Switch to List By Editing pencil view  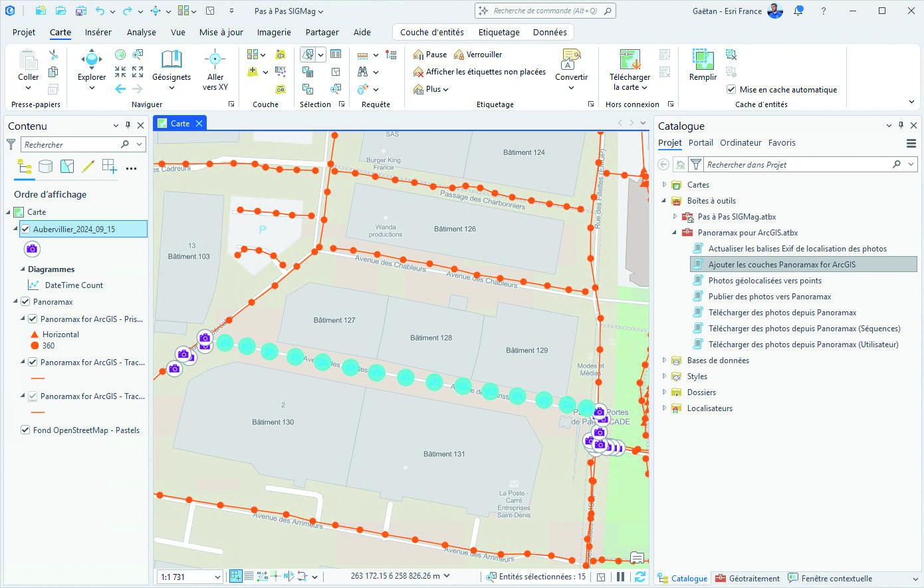tap(88, 166)
